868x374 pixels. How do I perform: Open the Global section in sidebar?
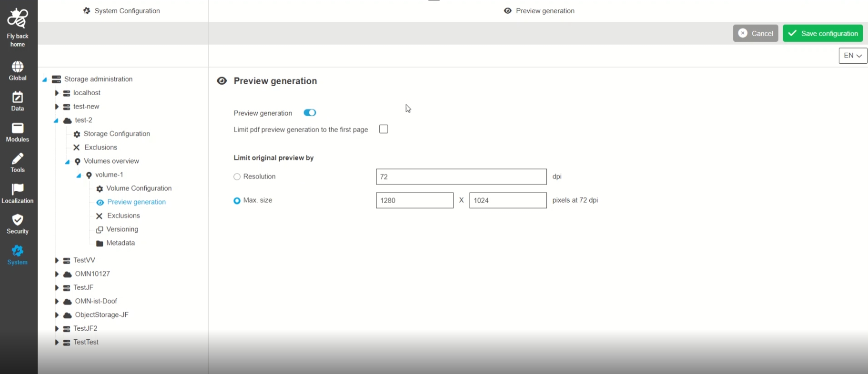pyautogui.click(x=18, y=67)
